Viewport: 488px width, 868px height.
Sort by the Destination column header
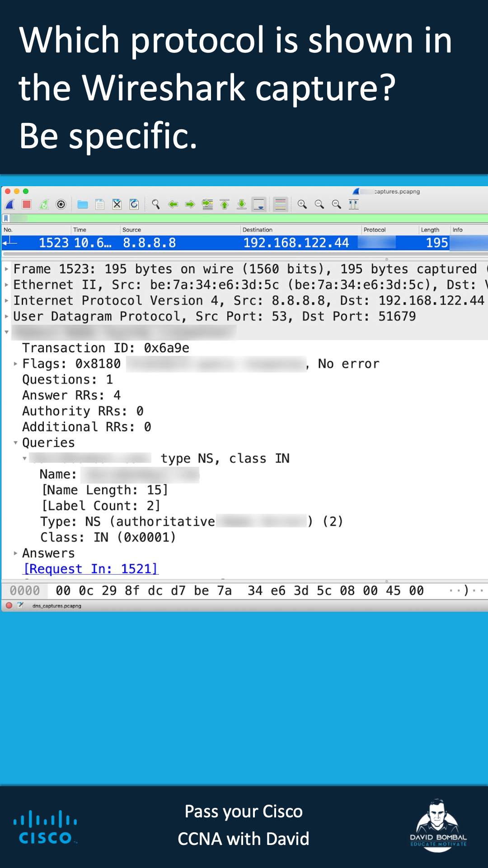301,230
